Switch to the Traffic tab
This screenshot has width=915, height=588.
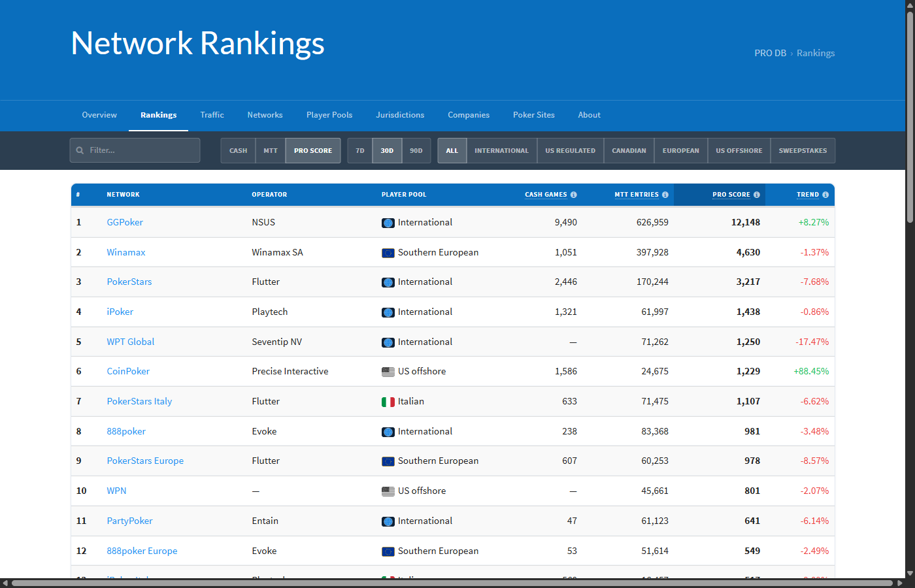point(212,115)
